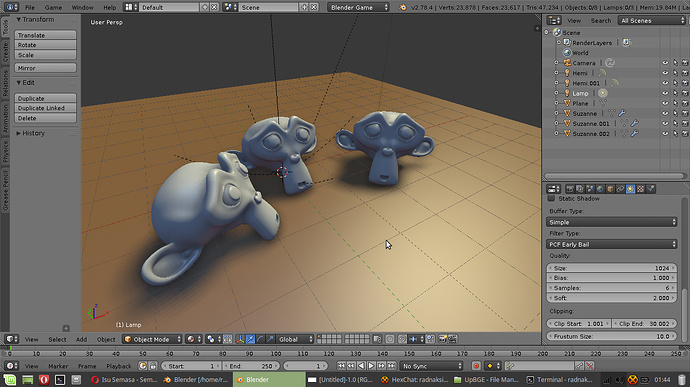Viewport: 690px width, 387px height.
Task: Click the timeline preview range clock icon
Action: pos(143,366)
